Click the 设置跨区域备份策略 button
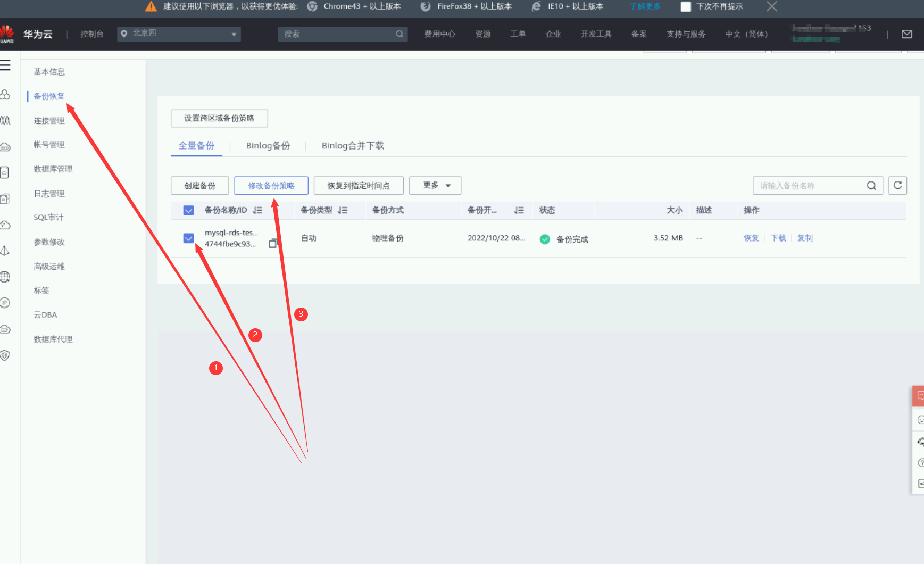 point(219,118)
